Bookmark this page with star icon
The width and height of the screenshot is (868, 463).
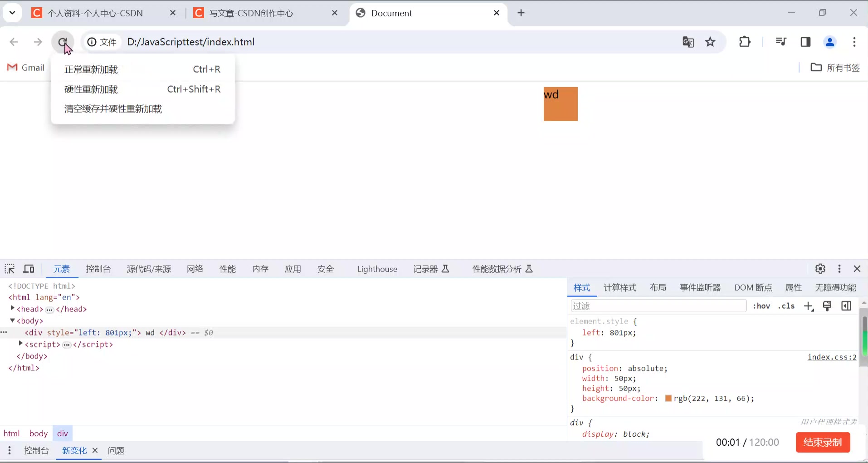tap(710, 42)
